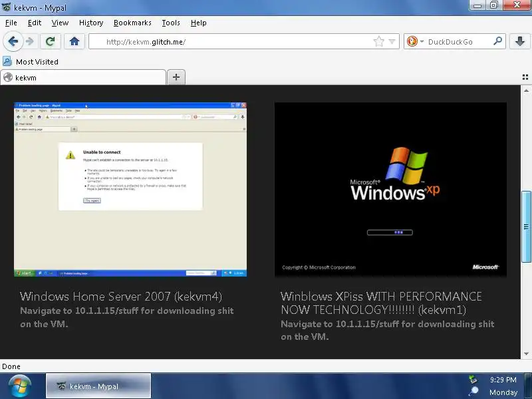
Task: Click the Most Visited folder icon
Action: tap(7, 61)
